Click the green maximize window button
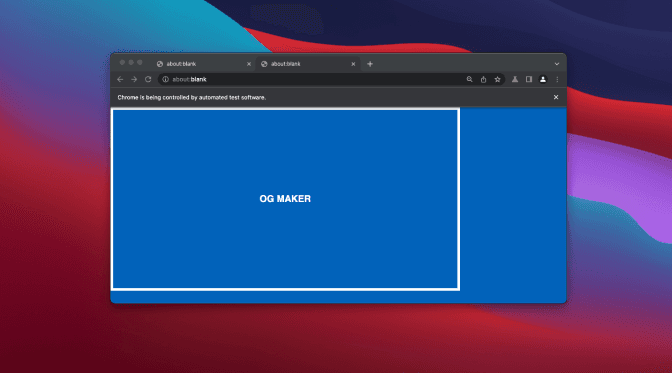Screen dimensions: 672x373 (x=140, y=63)
